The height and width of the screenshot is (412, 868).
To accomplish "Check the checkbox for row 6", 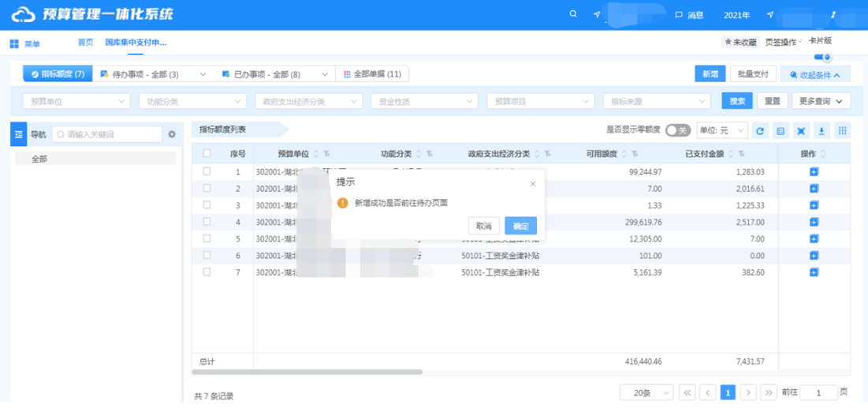I will 207,255.
